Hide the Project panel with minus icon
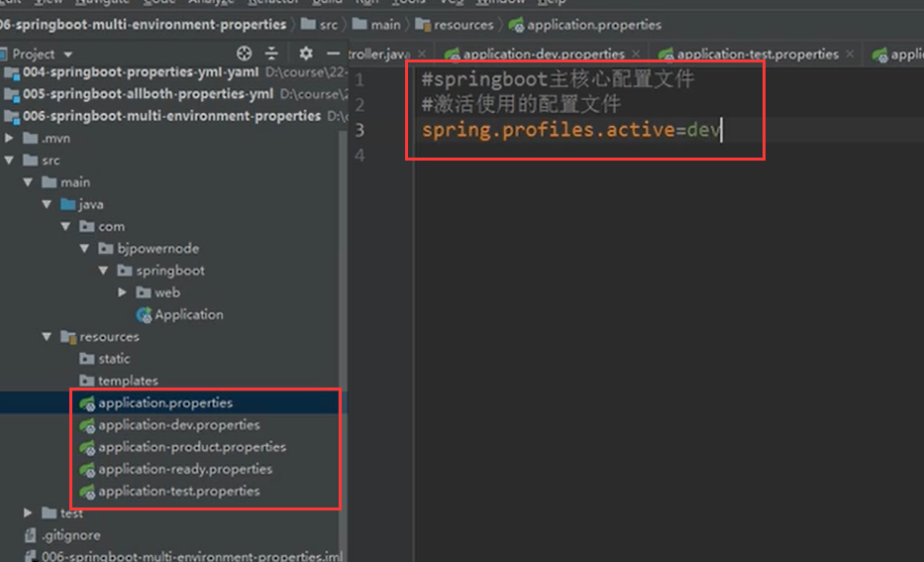The width and height of the screenshot is (924, 562). coord(333,54)
